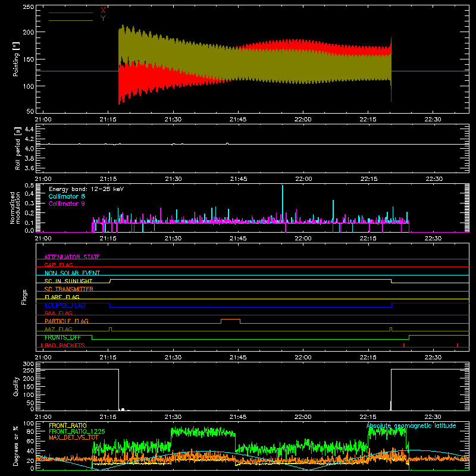Select the "X" legend label
The width and height of the screenshot is (476, 476).
(x=103, y=11)
